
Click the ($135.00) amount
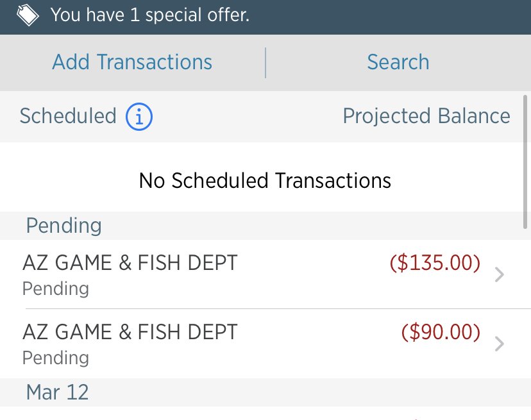pyautogui.click(x=435, y=263)
